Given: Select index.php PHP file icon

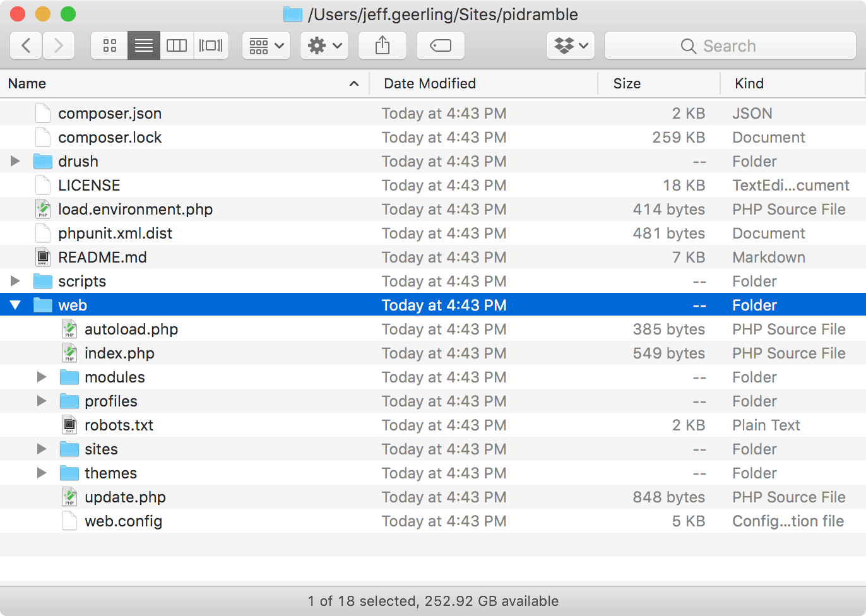Looking at the screenshot, I should click(x=69, y=353).
